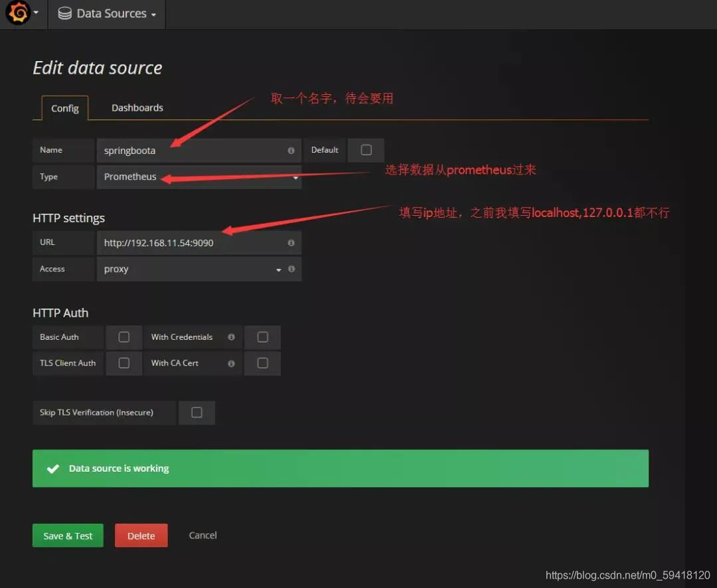Switch to the Config tab
The image size is (717, 588).
(65, 108)
